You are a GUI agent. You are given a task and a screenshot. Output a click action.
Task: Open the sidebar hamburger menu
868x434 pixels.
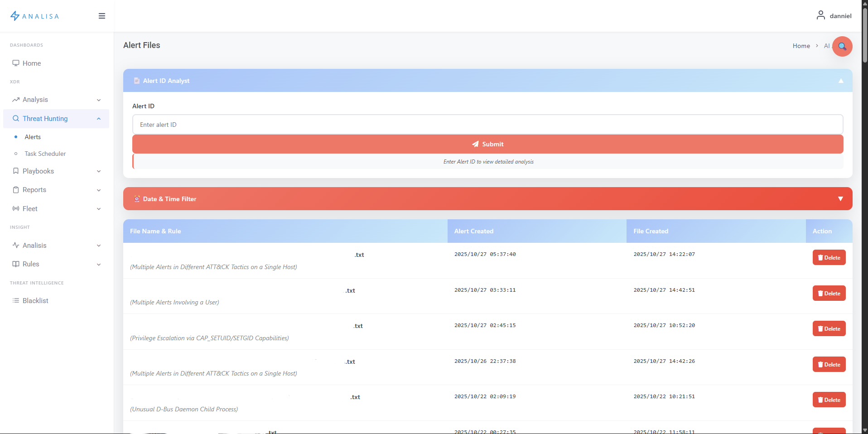[101, 16]
